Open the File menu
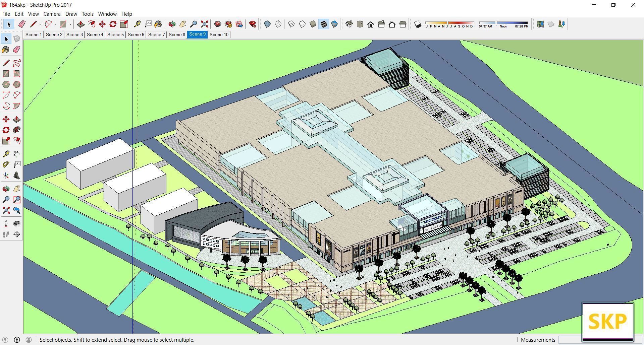The image size is (644, 345). (6, 14)
